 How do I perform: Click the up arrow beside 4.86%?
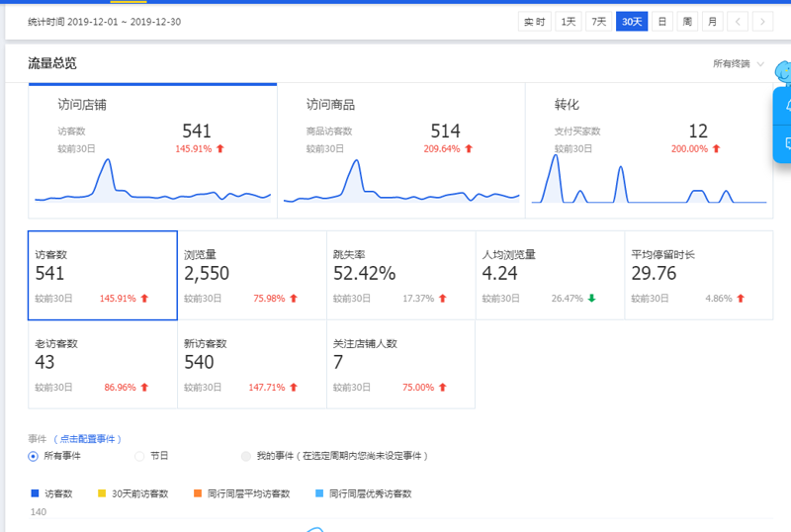pos(741,299)
